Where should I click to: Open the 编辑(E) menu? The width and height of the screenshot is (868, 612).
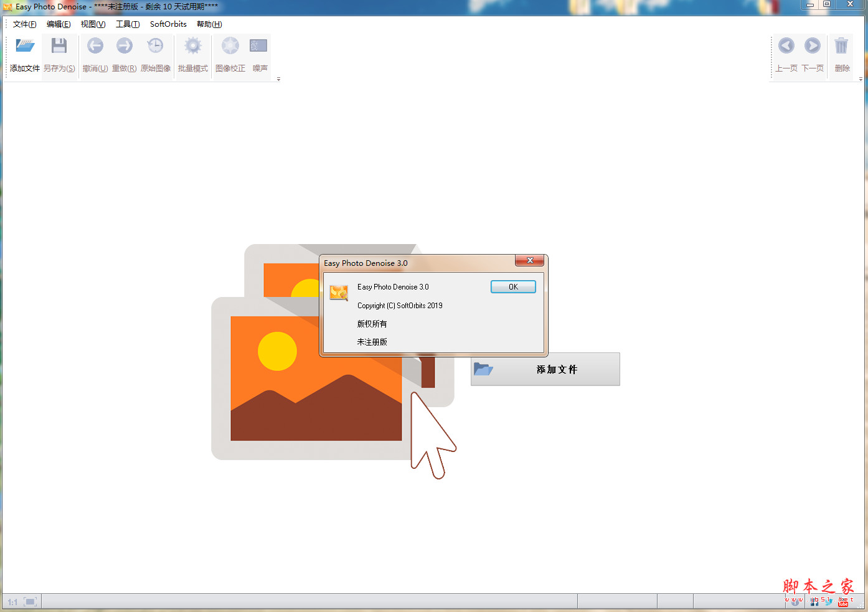tap(59, 24)
